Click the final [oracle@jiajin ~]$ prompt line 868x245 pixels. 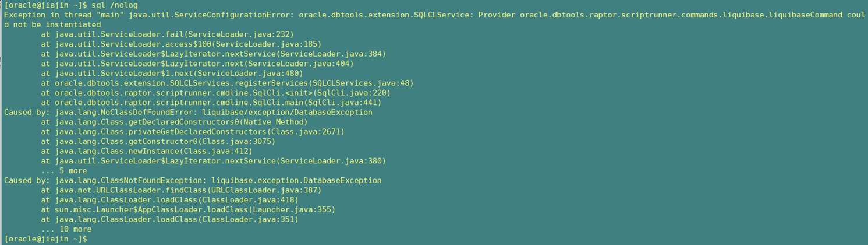(45, 239)
